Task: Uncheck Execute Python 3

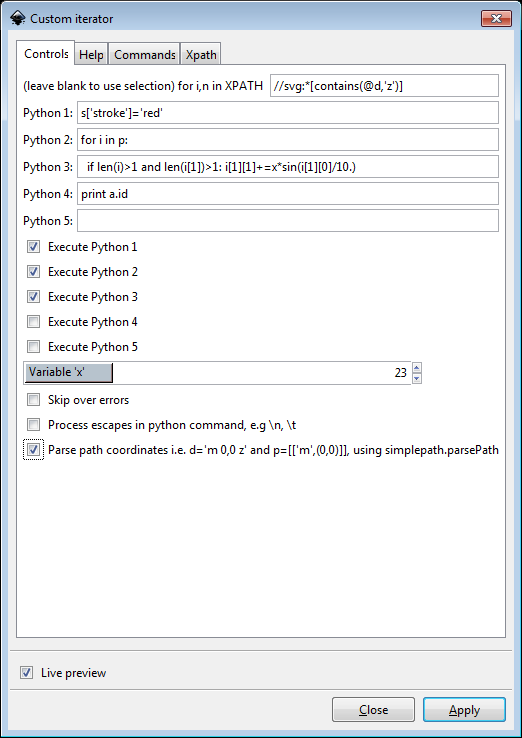Action: coord(33,297)
